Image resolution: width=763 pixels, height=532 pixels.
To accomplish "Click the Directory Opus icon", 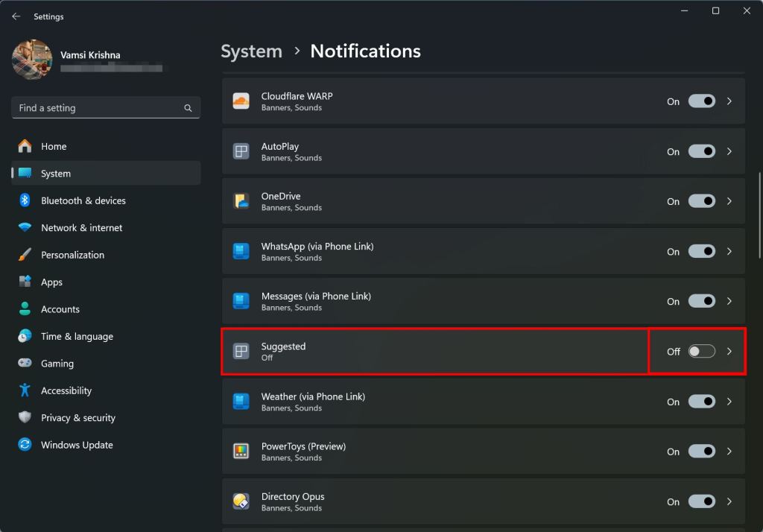I will point(241,501).
